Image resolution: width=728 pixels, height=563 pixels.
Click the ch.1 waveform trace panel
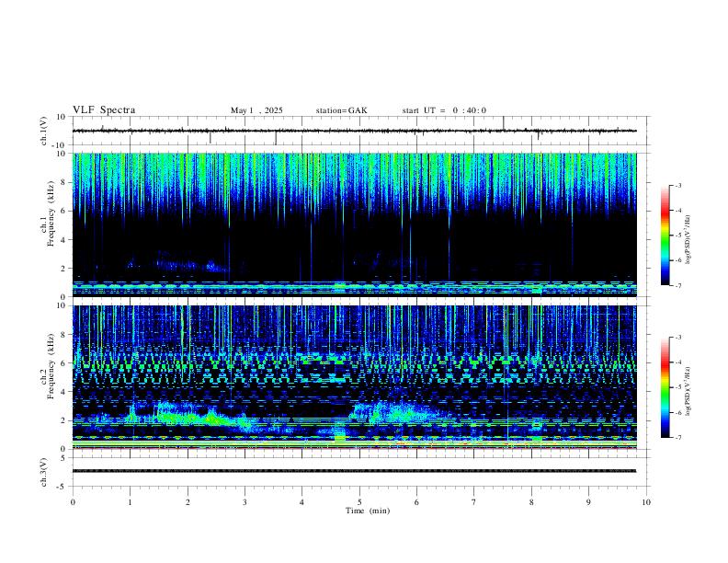pos(361,131)
